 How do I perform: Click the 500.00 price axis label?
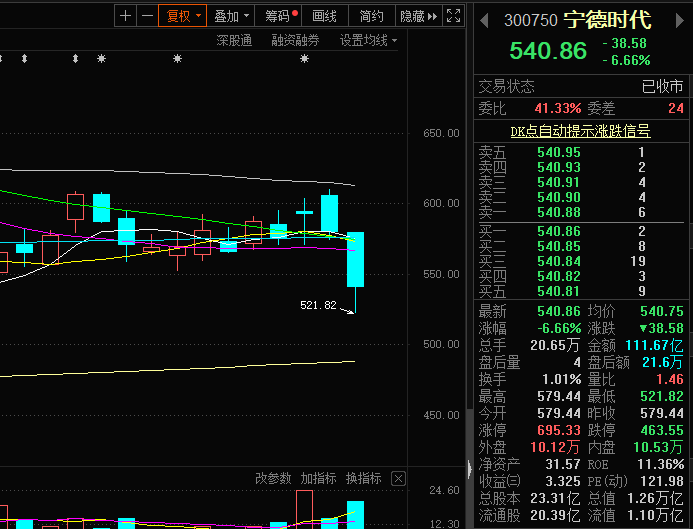click(x=441, y=344)
